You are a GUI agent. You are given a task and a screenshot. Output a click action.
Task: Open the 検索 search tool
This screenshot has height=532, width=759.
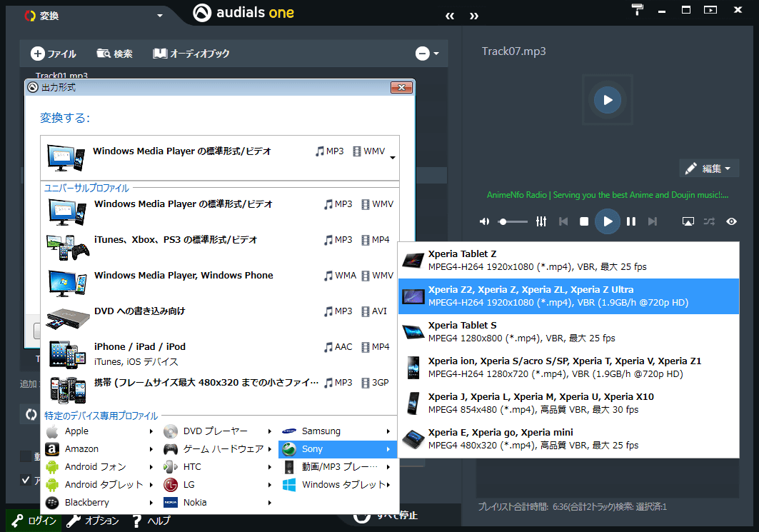[x=114, y=54]
